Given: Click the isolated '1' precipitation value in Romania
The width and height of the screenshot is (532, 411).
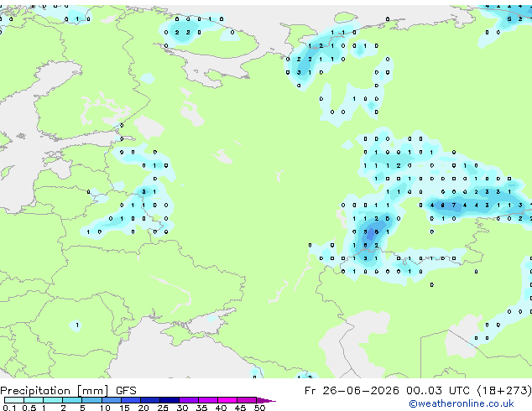Looking at the screenshot, I should coord(77,325).
